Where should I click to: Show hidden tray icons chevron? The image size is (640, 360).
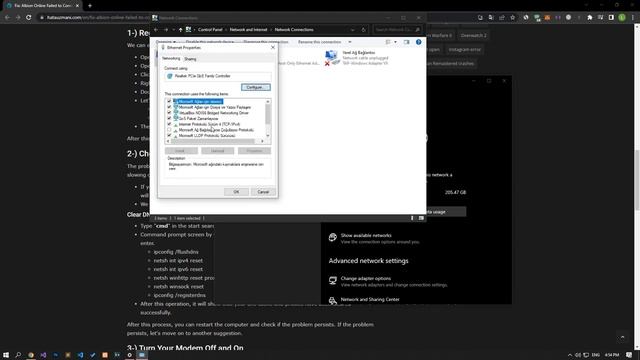click(x=570, y=355)
